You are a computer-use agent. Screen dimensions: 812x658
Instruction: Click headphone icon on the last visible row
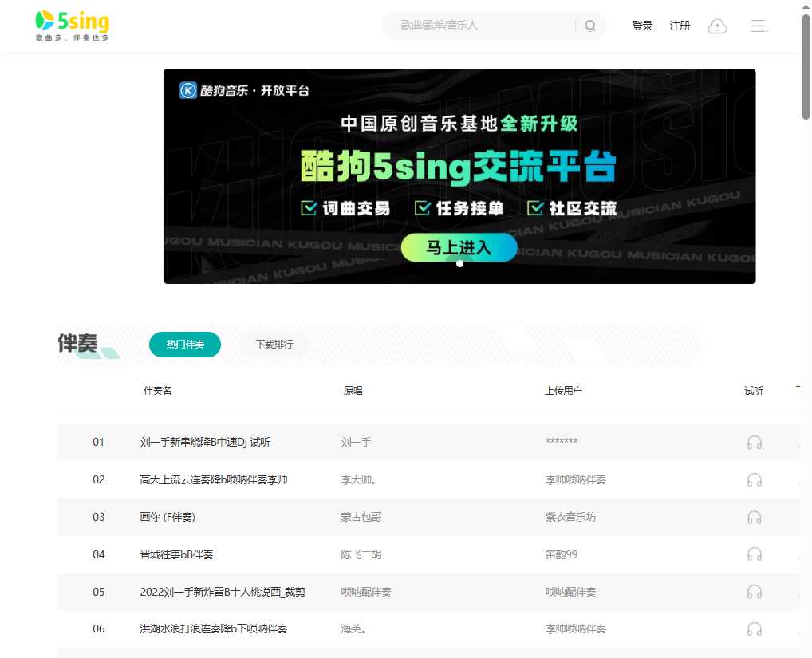pyautogui.click(x=754, y=628)
